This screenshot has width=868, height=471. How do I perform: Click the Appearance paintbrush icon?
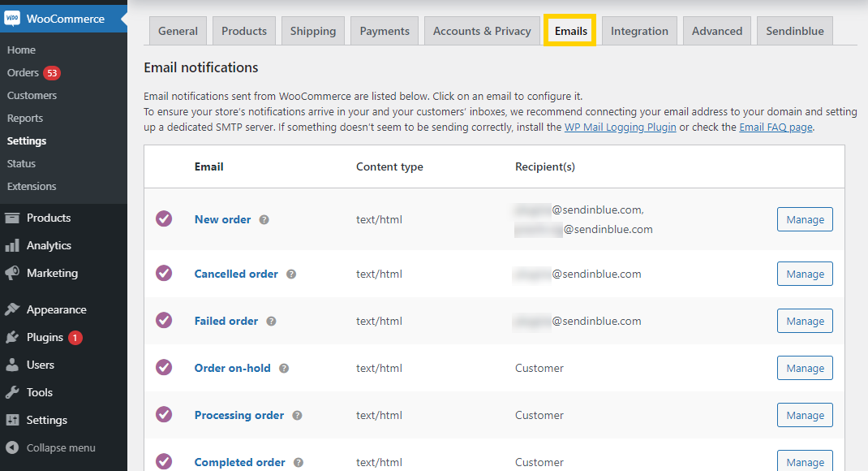pyautogui.click(x=13, y=309)
